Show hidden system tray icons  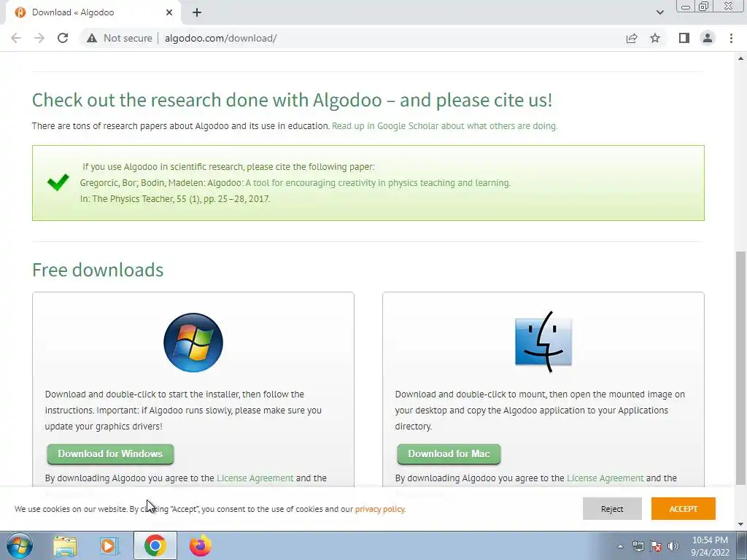620,546
